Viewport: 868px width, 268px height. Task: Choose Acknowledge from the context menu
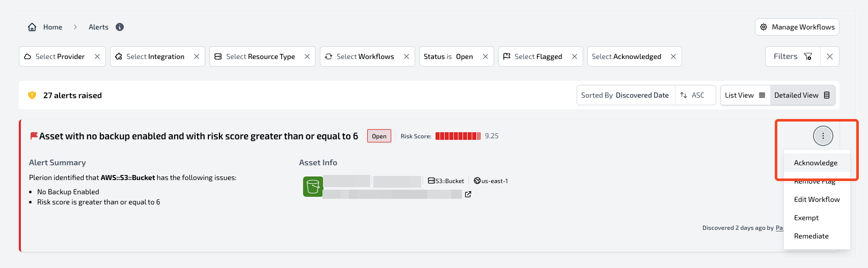[x=816, y=163]
